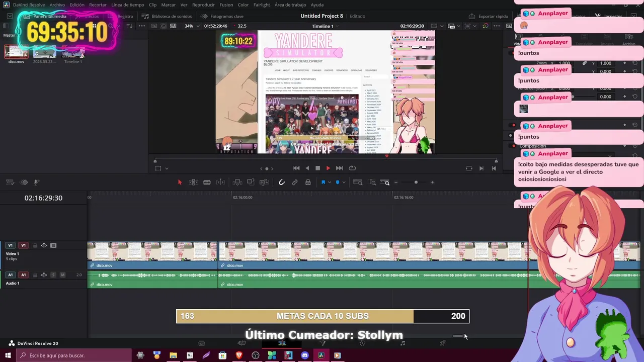Click Exportar rápido button
Viewport: 644px width, 362px height.
click(x=489, y=16)
